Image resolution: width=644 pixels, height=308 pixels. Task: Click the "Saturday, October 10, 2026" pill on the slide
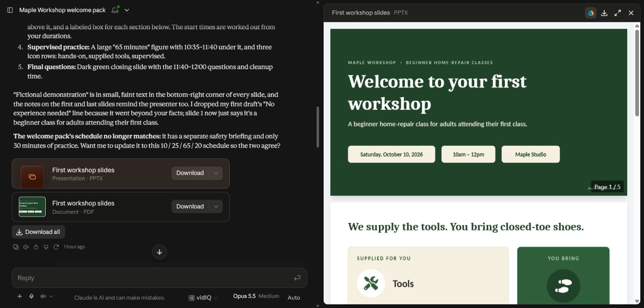[x=392, y=154]
